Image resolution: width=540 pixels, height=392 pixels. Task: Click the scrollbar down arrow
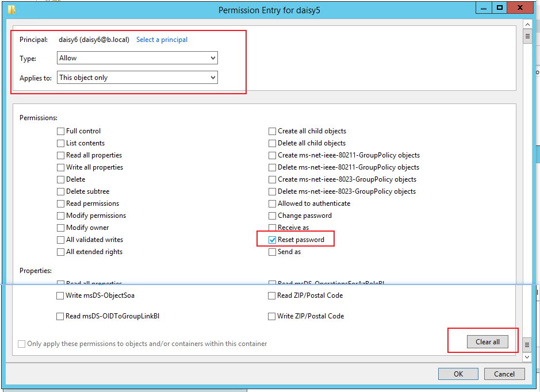coord(527,356)
